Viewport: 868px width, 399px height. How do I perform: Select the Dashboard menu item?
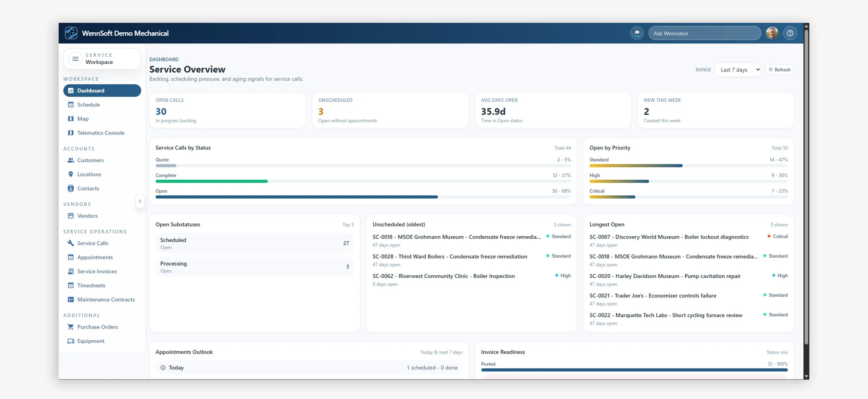click(102, 91)
